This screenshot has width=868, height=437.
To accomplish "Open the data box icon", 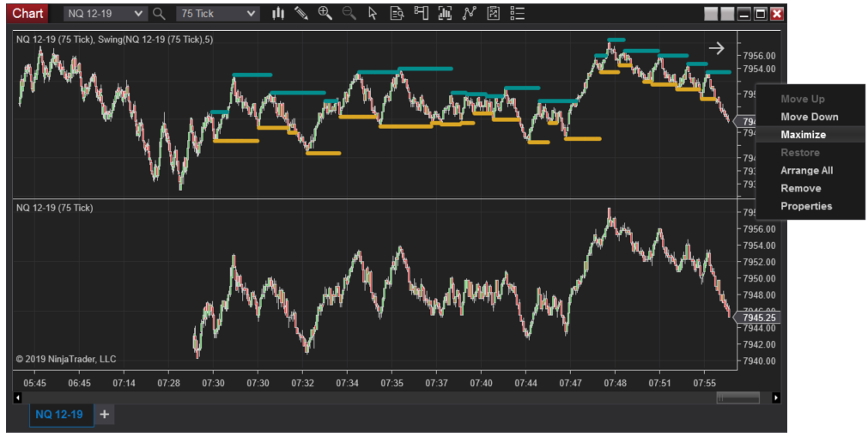I will tap(397, 14).
